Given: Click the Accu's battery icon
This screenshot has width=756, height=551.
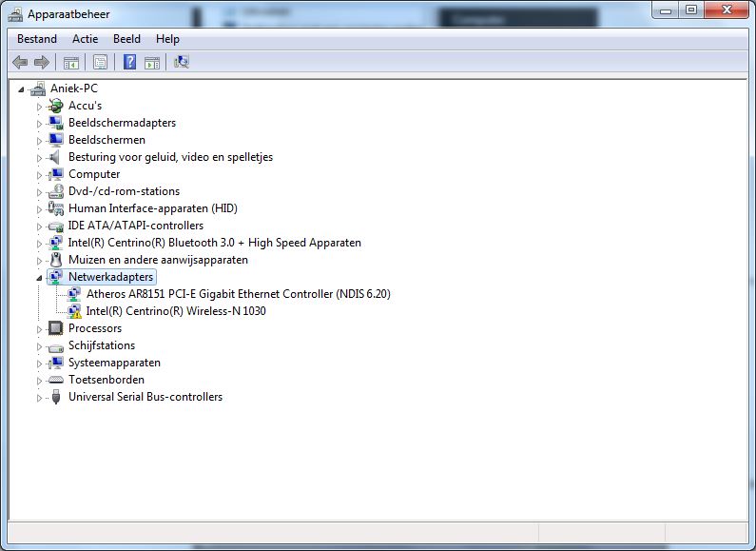Looking at the screenshot, I should (56, 106).
